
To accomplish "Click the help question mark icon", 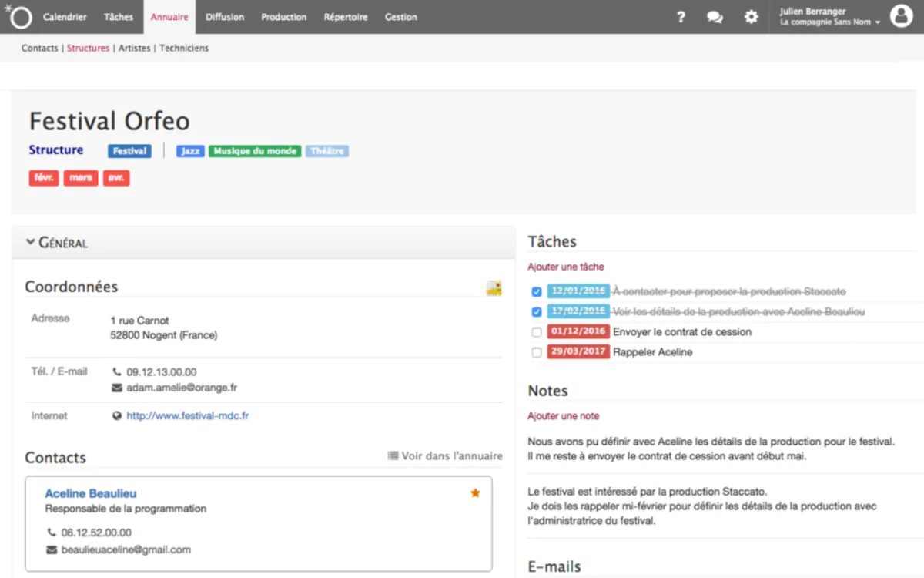I will (681, 17).
